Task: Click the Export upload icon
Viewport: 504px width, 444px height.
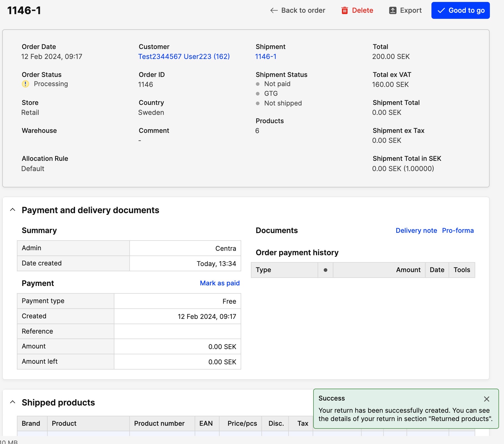Action: click(x=392, y=11)
